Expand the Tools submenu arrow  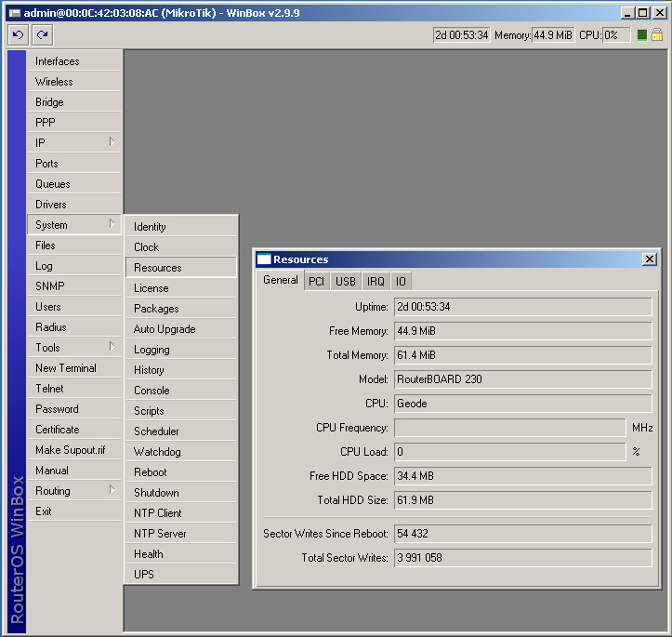coord(112,346)
